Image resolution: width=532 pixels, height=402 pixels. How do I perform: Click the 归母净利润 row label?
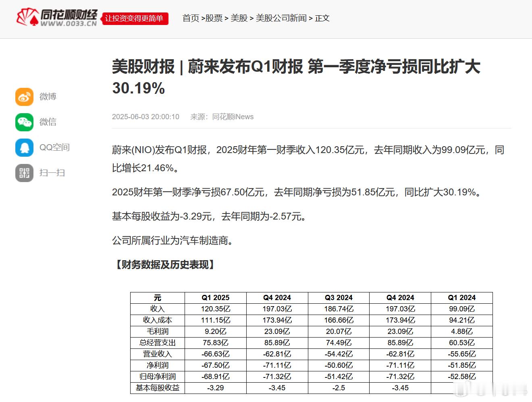tap(158, 377)
